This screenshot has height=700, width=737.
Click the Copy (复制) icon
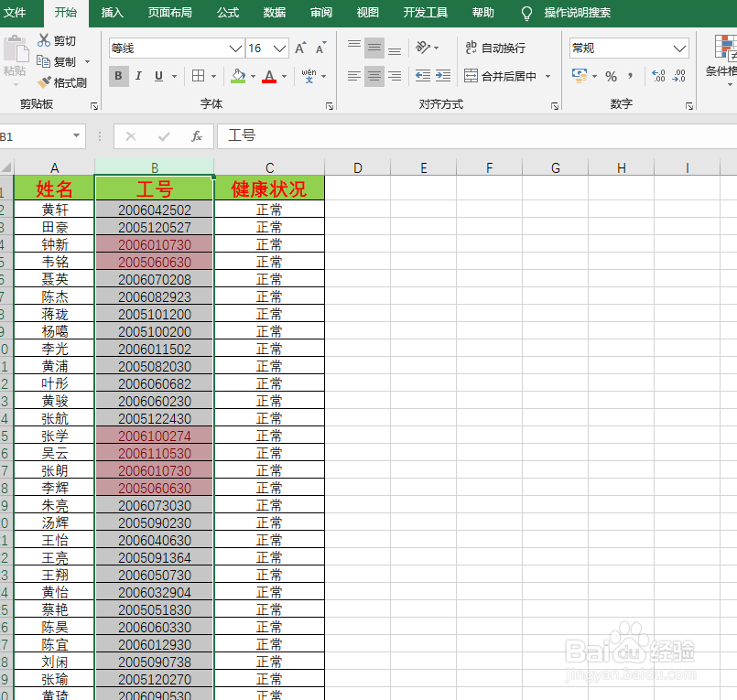44,61
